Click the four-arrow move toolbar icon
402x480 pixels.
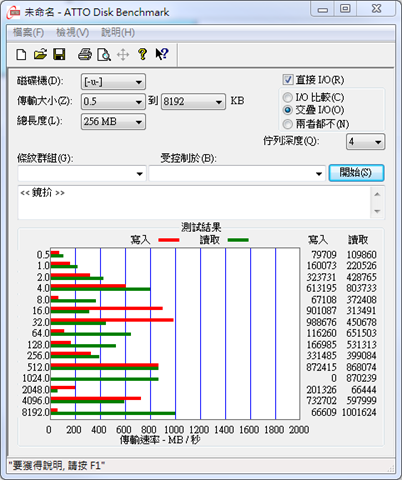point(123,54)
